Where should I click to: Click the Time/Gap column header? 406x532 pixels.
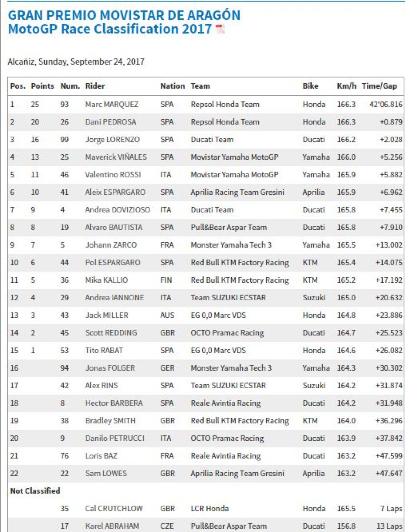[x=379, y=86]
